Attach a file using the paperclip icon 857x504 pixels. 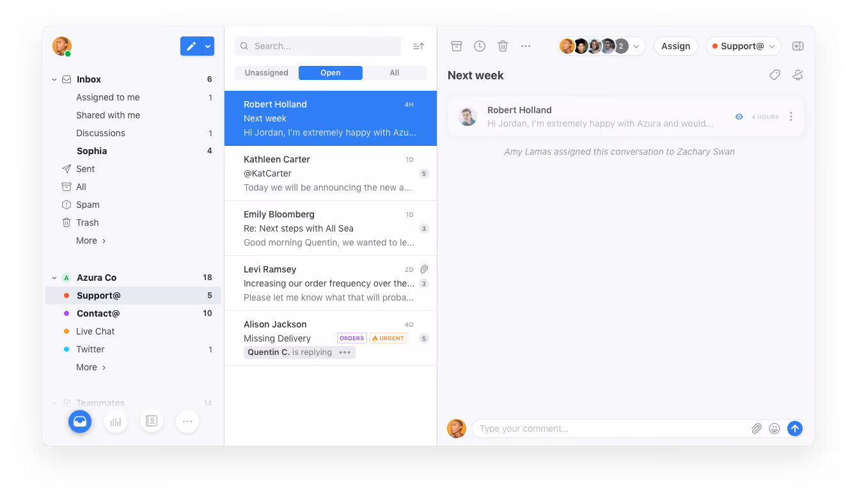pos(757,429)
